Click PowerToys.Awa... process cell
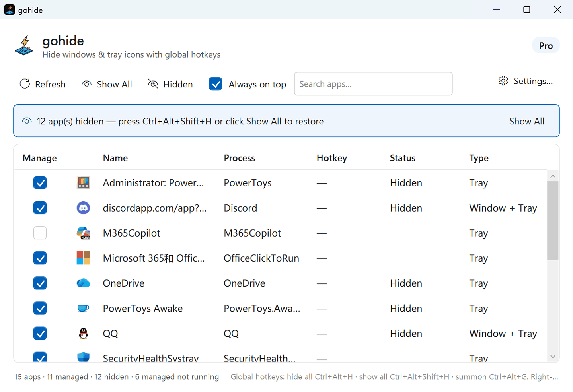Viewport: 573px width, 392px height. coord(262,309)
